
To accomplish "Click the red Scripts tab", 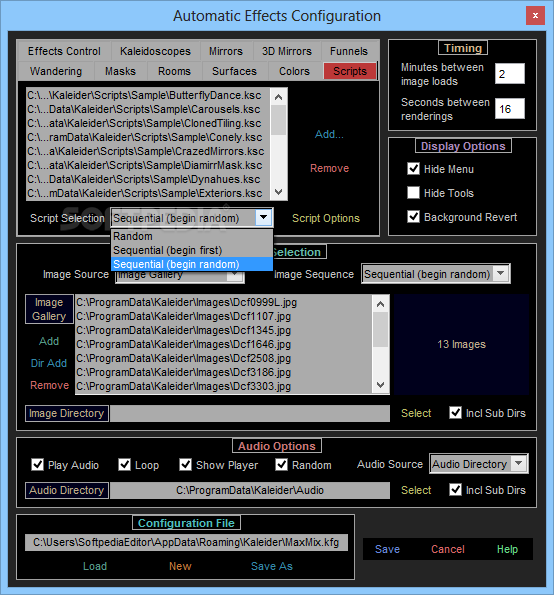I will pos(350,71).
